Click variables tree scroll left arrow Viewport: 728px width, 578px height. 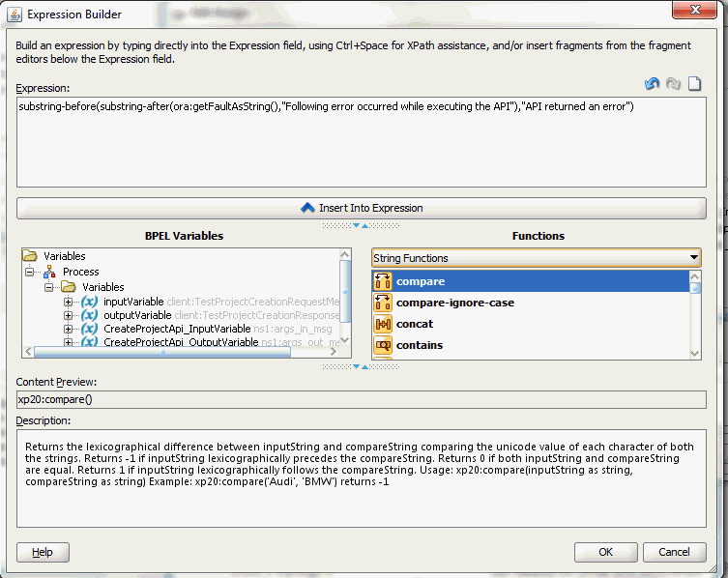(x=28, y=352)
